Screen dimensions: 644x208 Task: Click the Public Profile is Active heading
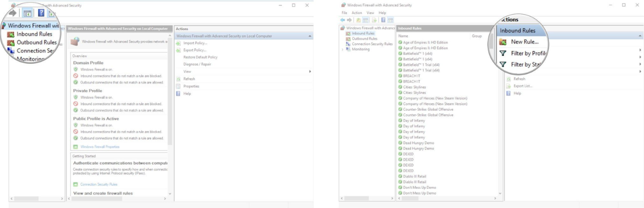coord(96,119)
